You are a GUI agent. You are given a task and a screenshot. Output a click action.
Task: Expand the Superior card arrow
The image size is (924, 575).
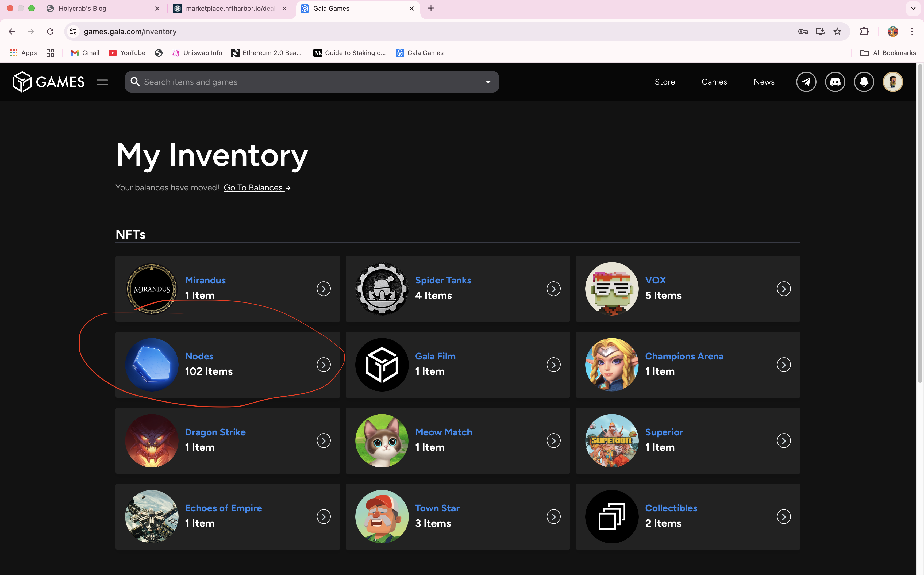point(783,441)
